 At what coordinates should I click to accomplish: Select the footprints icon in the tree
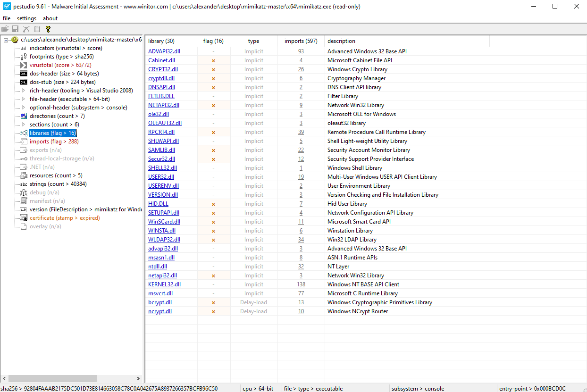pos(24,57)
